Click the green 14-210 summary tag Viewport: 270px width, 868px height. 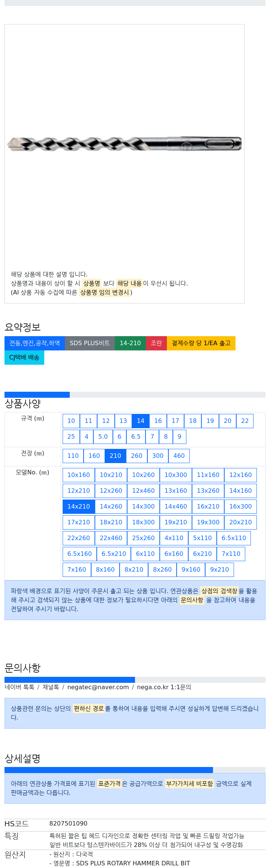tap(130, 343)
